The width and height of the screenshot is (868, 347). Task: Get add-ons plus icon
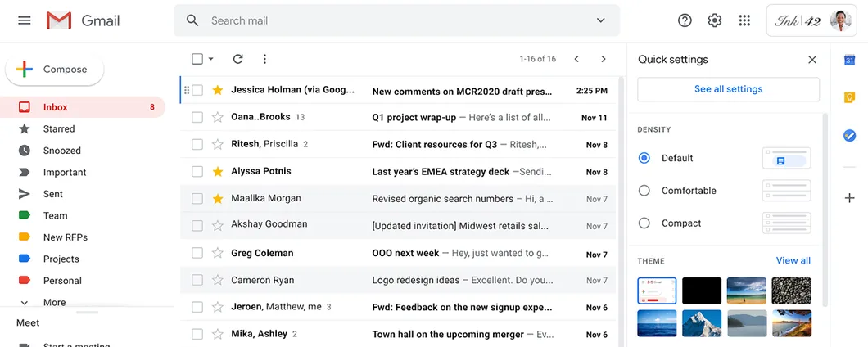point(850,198)
